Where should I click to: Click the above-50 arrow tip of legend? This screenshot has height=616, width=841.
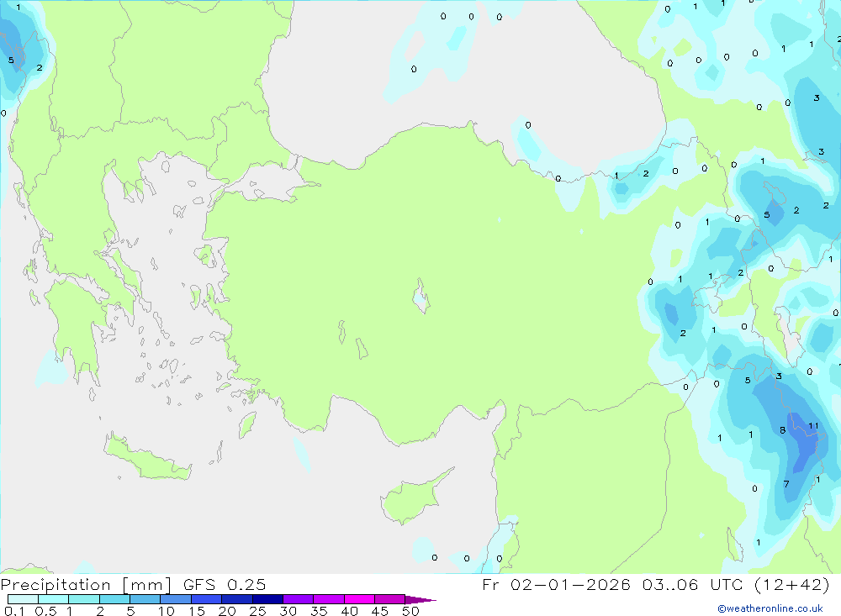420,600
